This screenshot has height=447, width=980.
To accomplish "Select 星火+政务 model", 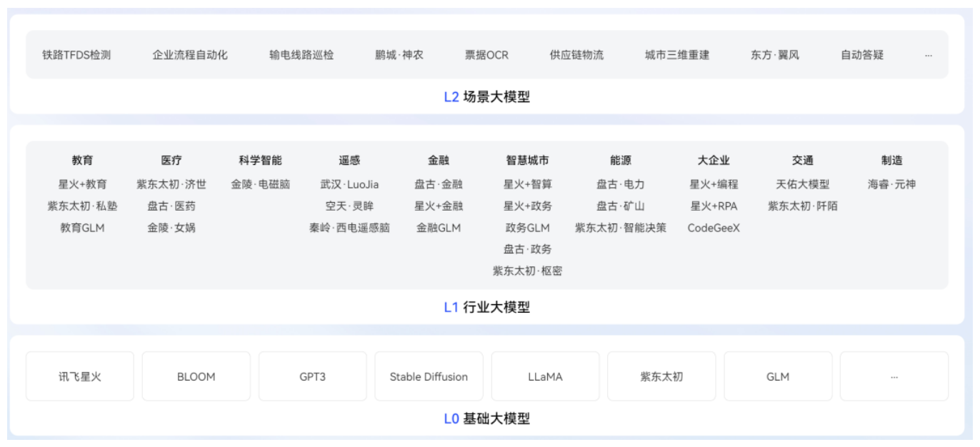I will [528, 206].
